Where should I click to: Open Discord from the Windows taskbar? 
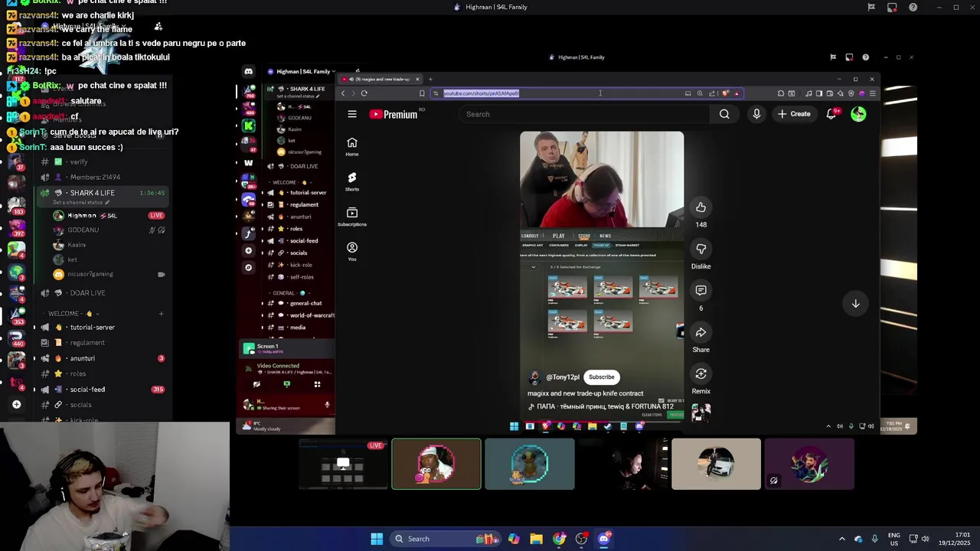[x=603, y=539]
